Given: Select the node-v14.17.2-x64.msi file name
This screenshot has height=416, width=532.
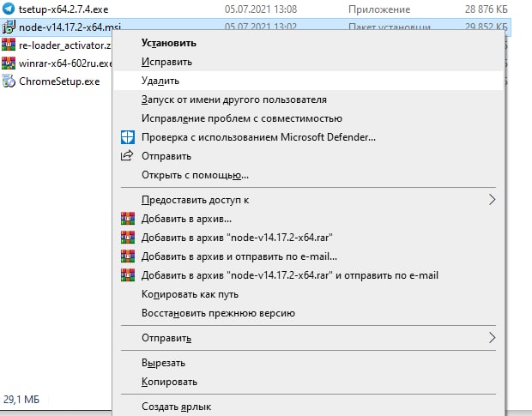Looking at the screenshot, I should (70, 27).
